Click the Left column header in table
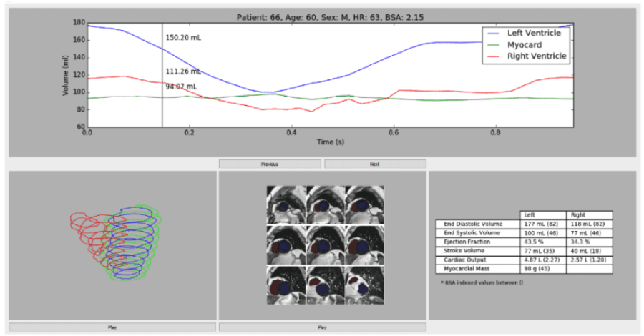Screen dimensions: 644x336 (530, 215)
